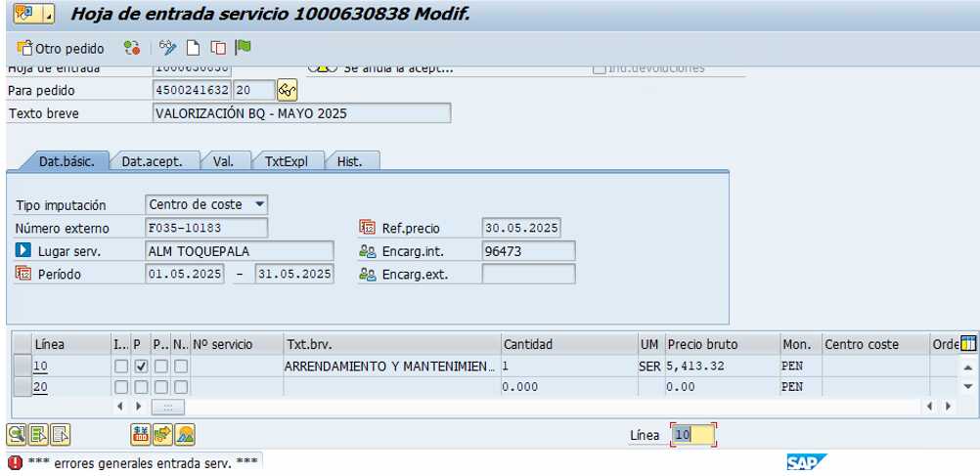The image size is (980, 476).
Task: Tick the P checkbox on line 20
Action: tap(141, 386)
